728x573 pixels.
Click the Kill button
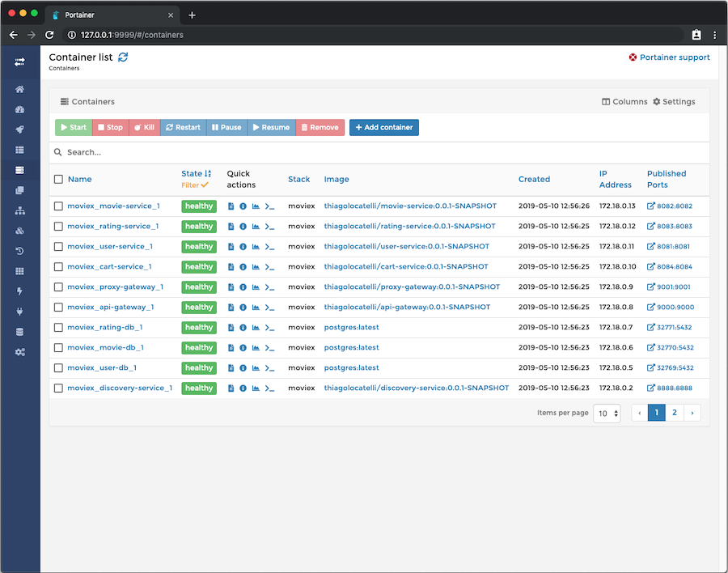coord(145,127)
